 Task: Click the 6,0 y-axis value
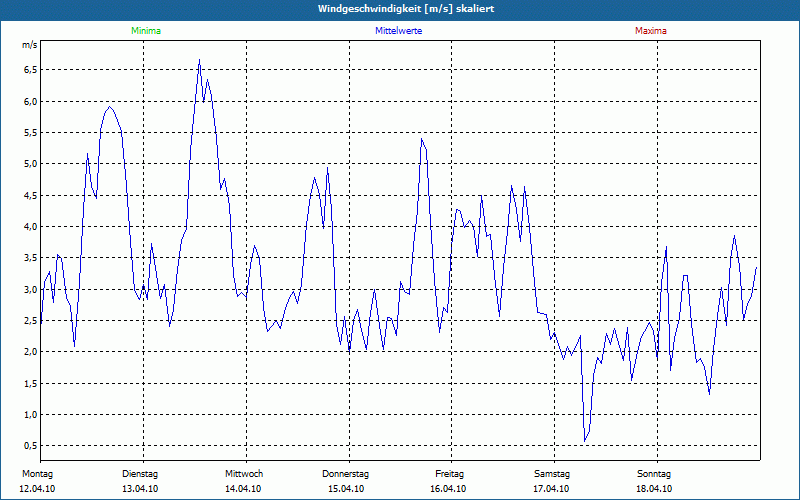click(30, 102)
